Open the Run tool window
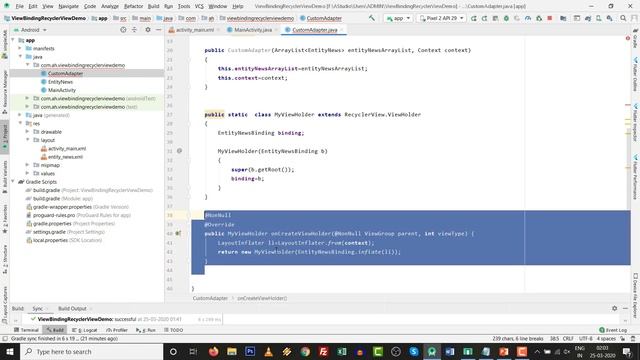The height and width of the screenshot is (360, 640). point(146,330)
